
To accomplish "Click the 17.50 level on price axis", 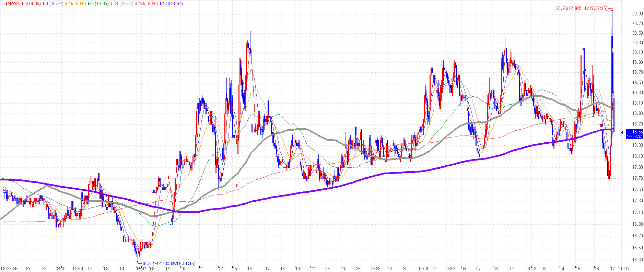I will 637,189.
